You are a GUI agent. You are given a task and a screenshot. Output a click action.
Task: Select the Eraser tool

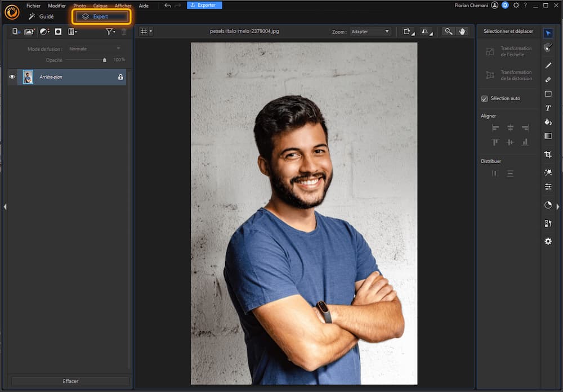coord(548,80)
